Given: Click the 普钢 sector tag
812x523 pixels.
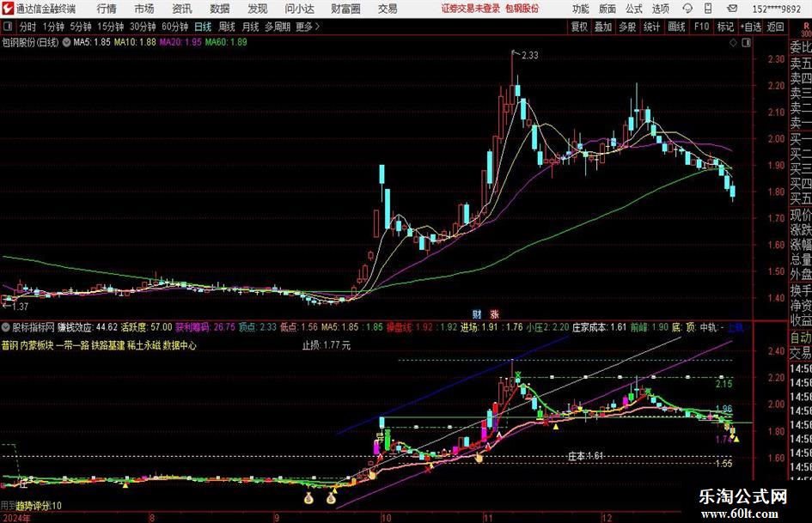Looking at the screenshot, I should pyautogui.click(x=9, y=345).
